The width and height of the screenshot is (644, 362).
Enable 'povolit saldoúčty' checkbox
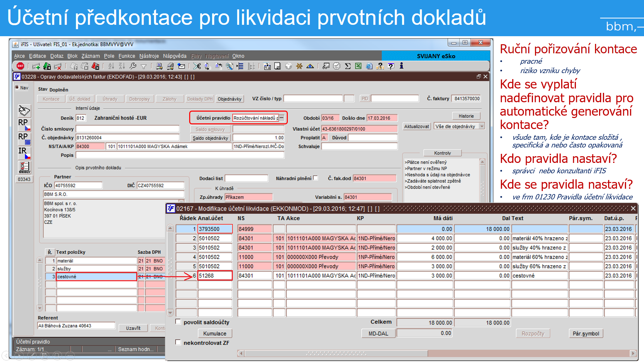178,322
